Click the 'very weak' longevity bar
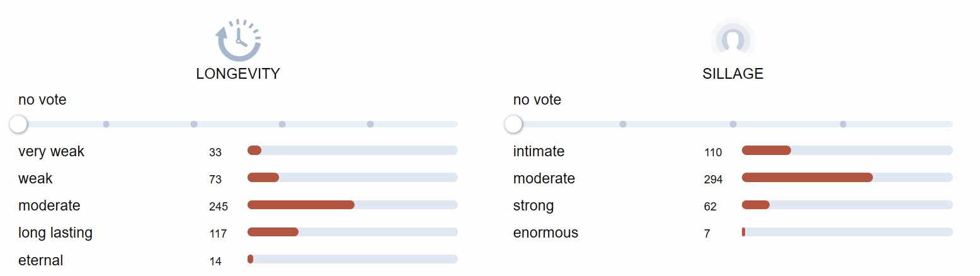The height and width of the screenshot is (276, 980). 353,151
